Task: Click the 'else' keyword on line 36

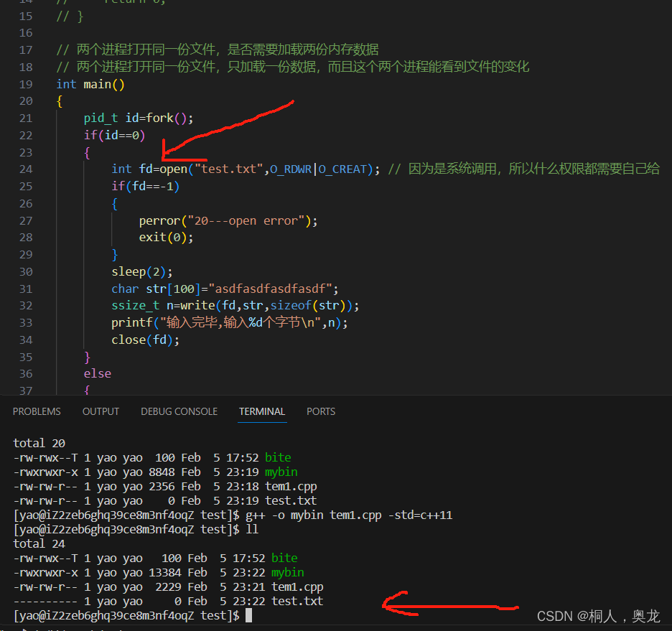Action: click(x=98, y=373)
